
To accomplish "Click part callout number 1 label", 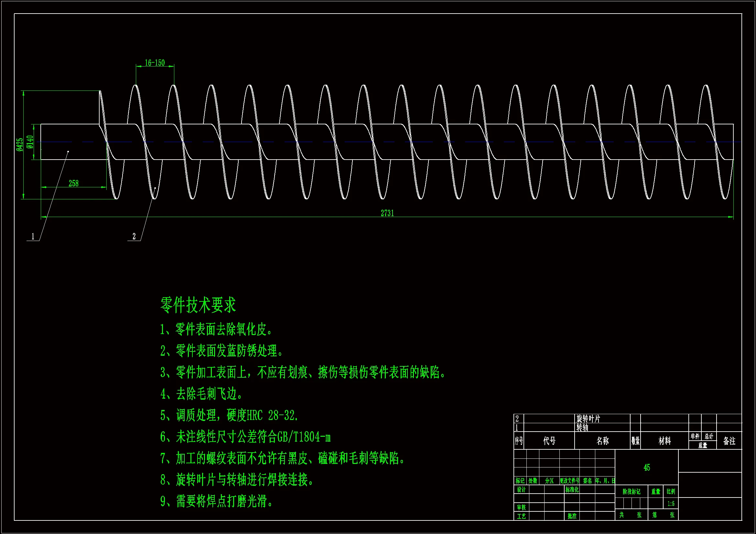I will [x=33, y=236].
